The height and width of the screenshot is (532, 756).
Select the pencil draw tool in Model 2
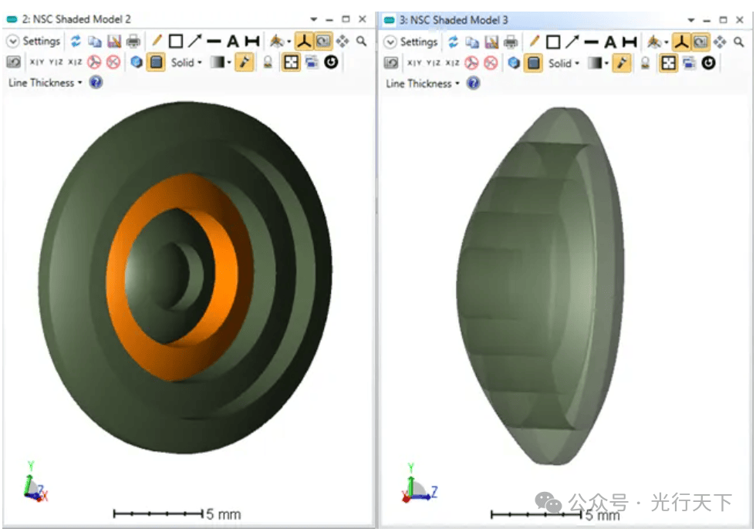(156, 42)
